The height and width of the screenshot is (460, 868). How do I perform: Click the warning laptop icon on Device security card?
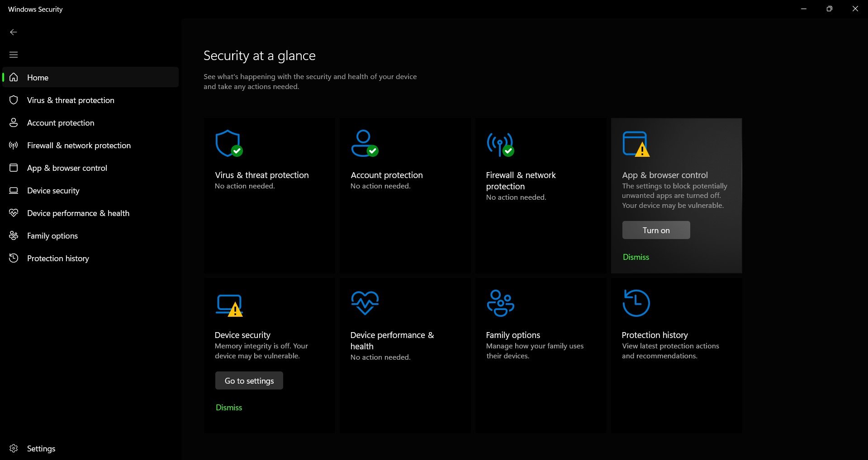pos(229,305)
